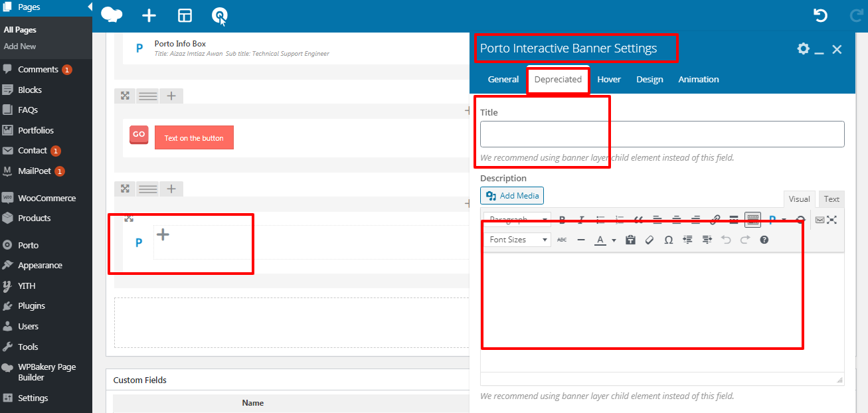Open the templates panel icon in top bar
The width and height of the screenshot is (868, 413).
click(x=185, y=16)
